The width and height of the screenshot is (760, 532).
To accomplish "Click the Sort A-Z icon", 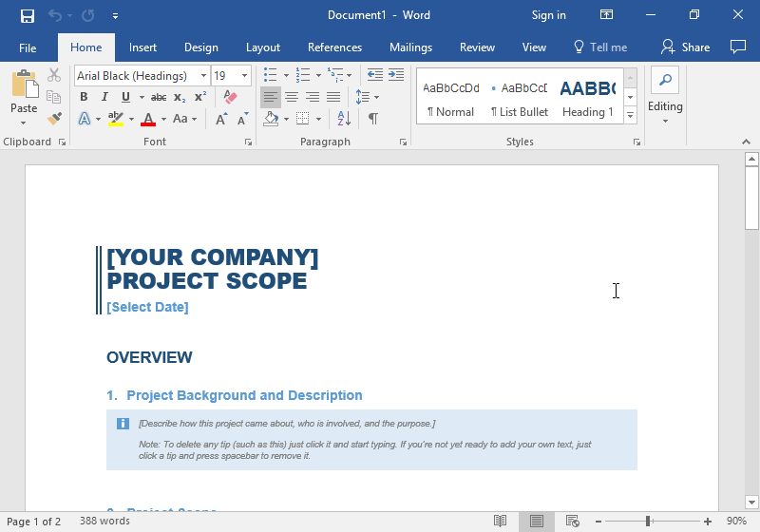I will [x=344, y=119].
